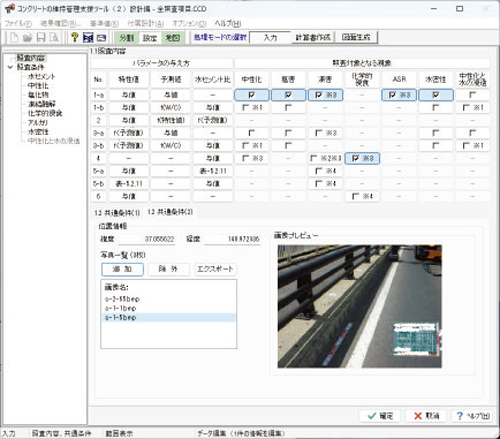Click the yellow question mark help icon

[75, 37]
